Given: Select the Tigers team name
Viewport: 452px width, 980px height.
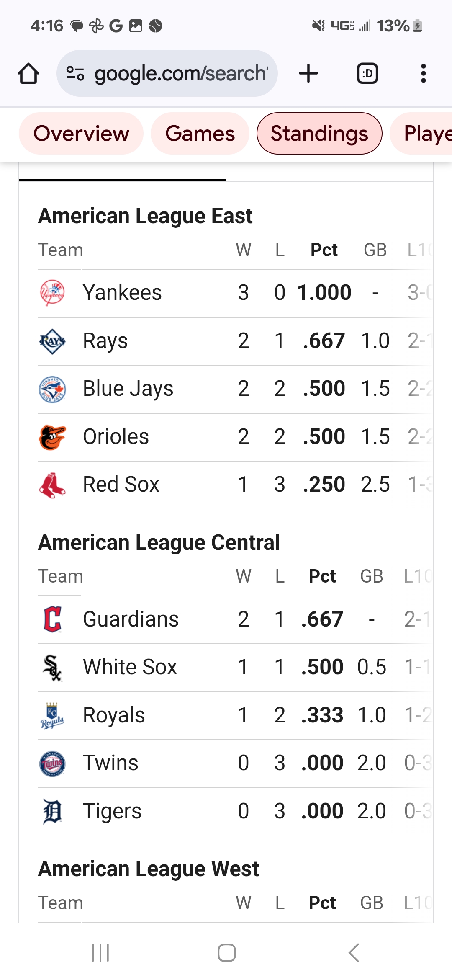Looking at the screenshot, I should pos(112,811).
